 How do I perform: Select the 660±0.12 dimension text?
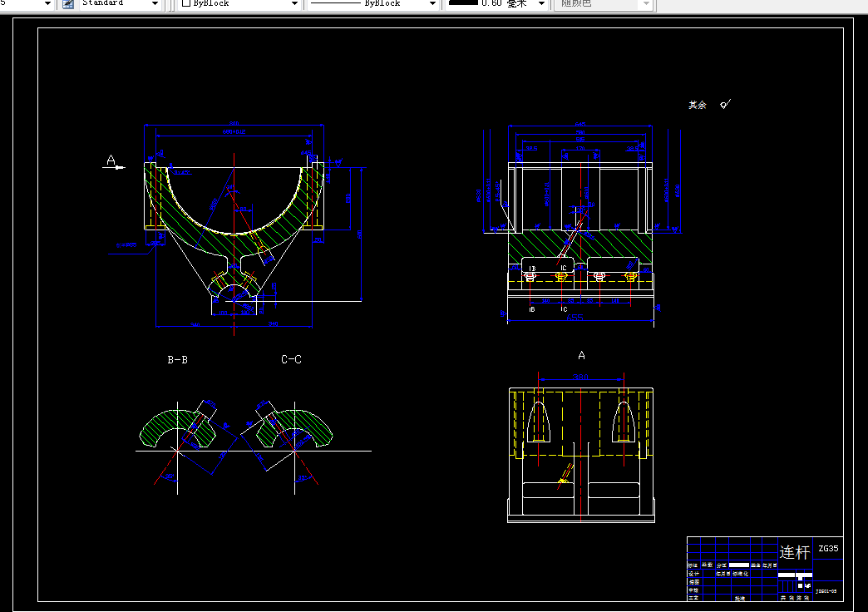click(234, 132)
